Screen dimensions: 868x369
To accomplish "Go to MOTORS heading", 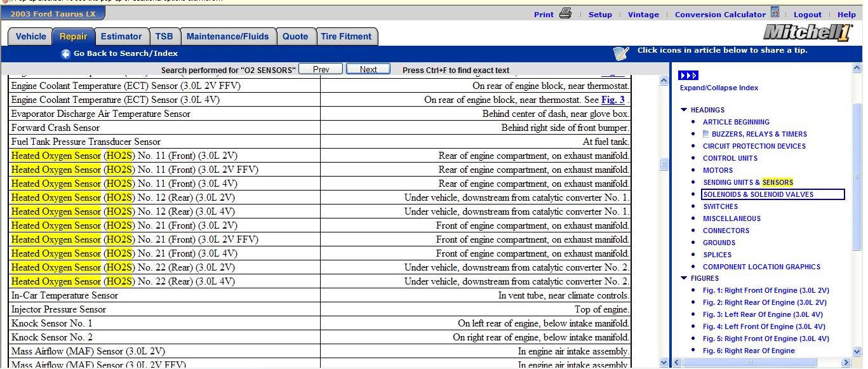I will tap(718, 170).
